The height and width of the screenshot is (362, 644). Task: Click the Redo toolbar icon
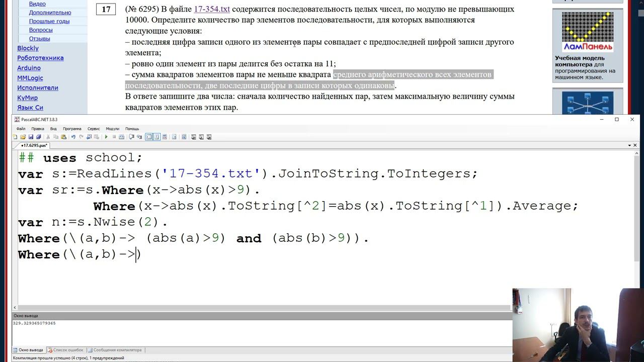(81, 137)
